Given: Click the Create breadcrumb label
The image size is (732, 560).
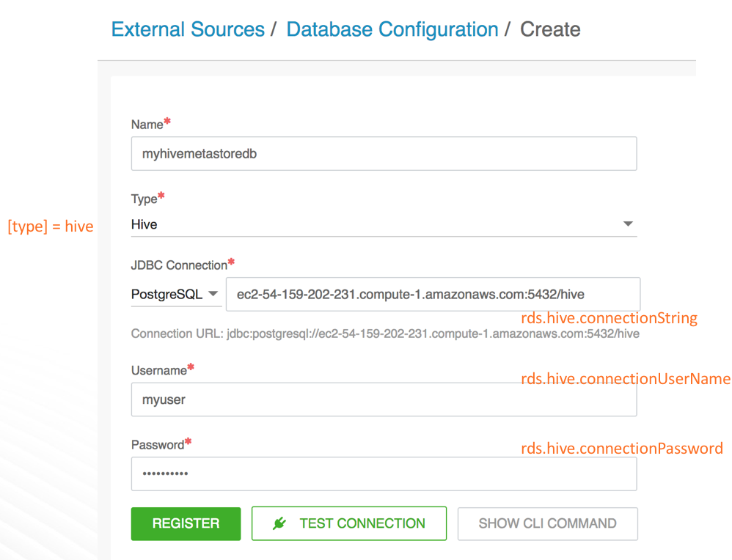Looking at the screenshot, I should [x=550, y=29].
